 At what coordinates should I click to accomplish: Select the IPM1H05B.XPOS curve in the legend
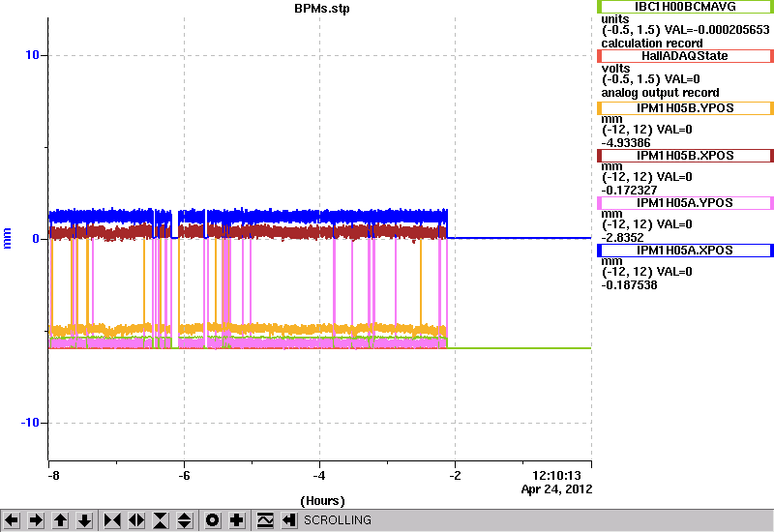tap(685, 156)
